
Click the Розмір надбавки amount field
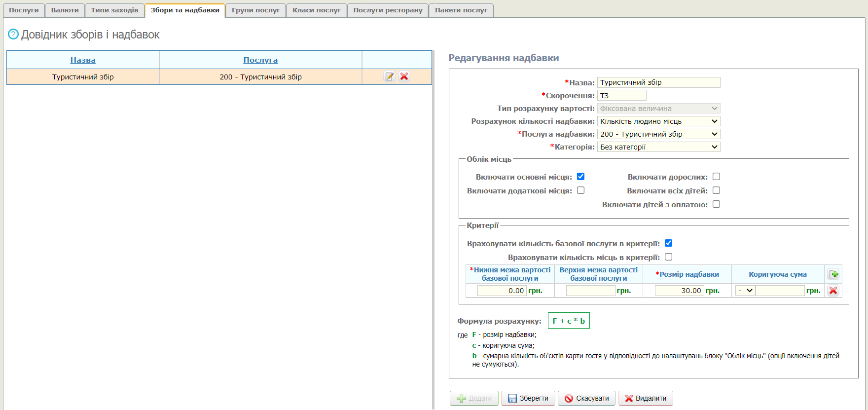(679, 291)
